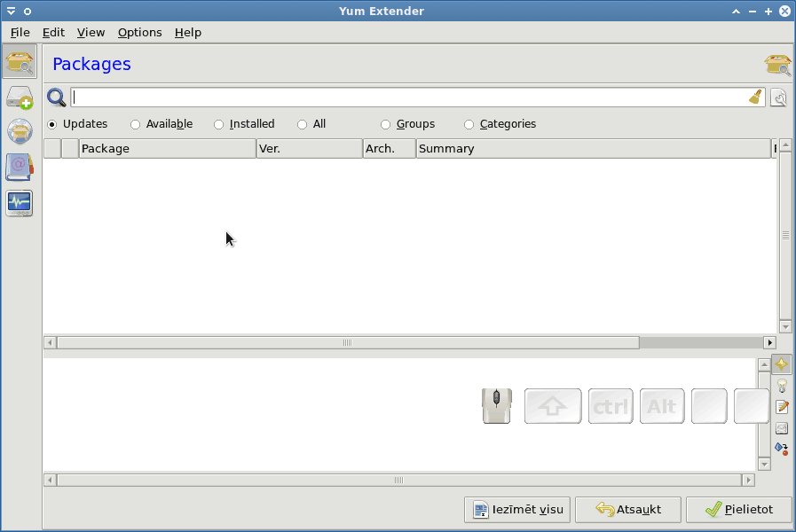Open the Edit menu
This screenshot has height=532, width=796.
pos(53,33)
